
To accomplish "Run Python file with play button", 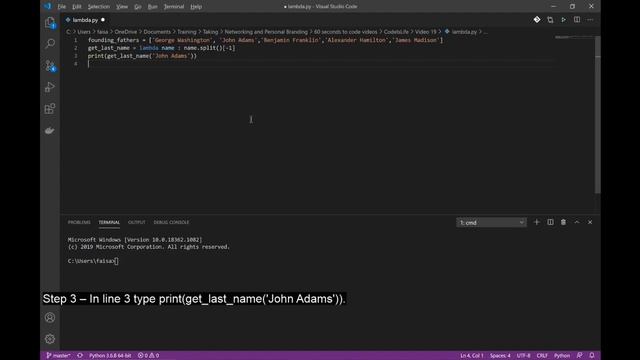I will (563, 20).
